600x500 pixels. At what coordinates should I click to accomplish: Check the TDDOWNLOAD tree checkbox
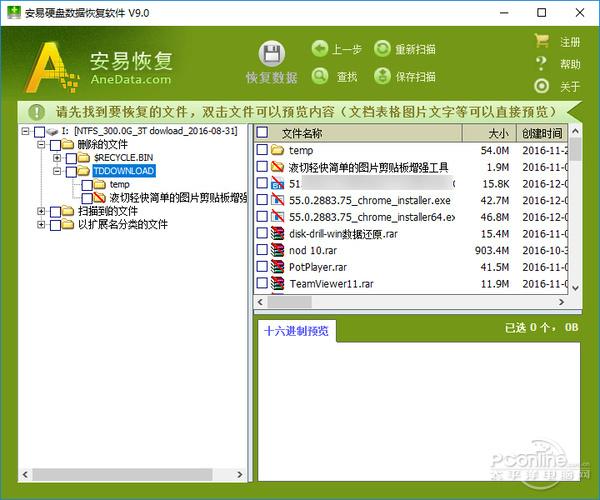tap(71, 171)
